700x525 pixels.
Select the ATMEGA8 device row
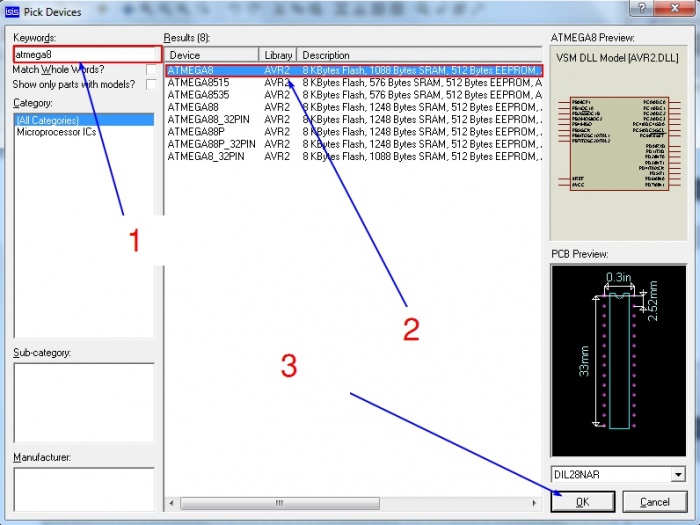pyautogui.click(x=354, y=71)
